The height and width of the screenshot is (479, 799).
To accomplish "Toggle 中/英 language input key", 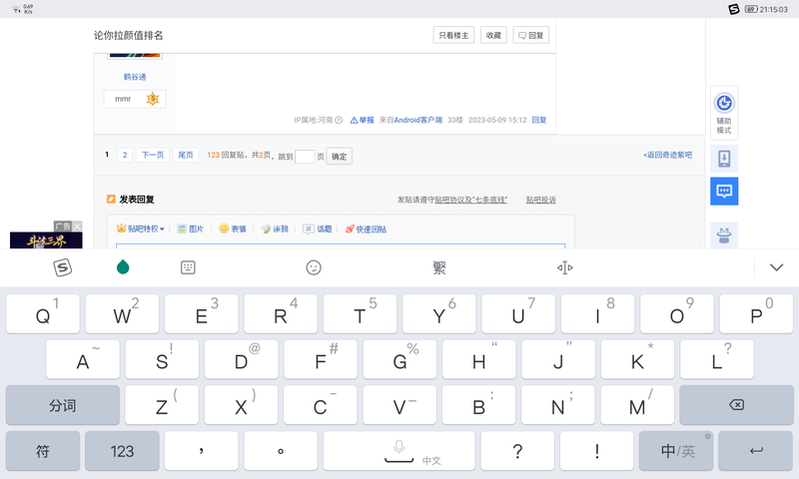I will click(677, 451).
